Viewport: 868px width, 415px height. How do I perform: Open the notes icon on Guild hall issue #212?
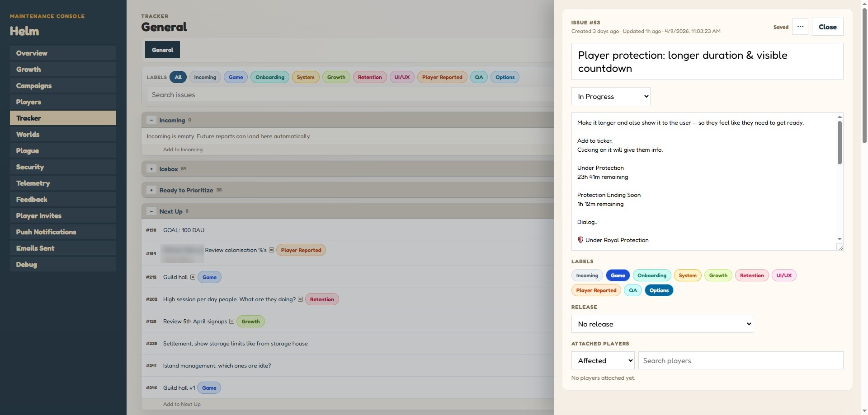[x=193, y=277]
